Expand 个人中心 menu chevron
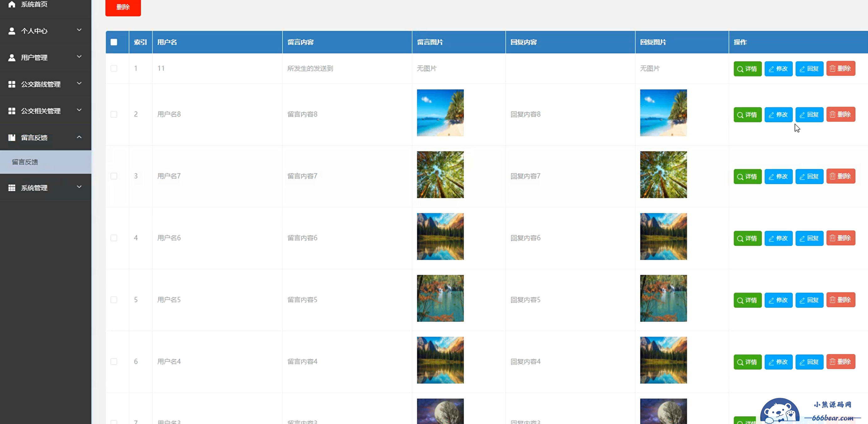Viewport: 868px width, 424px height. 79,30
